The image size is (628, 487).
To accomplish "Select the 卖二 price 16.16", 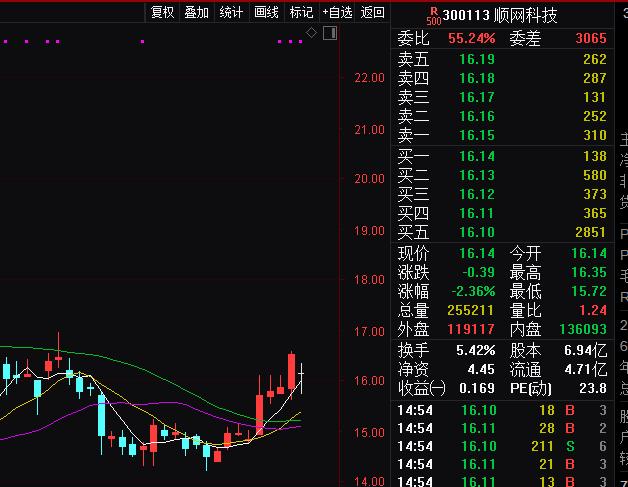I will click(477, 116).
